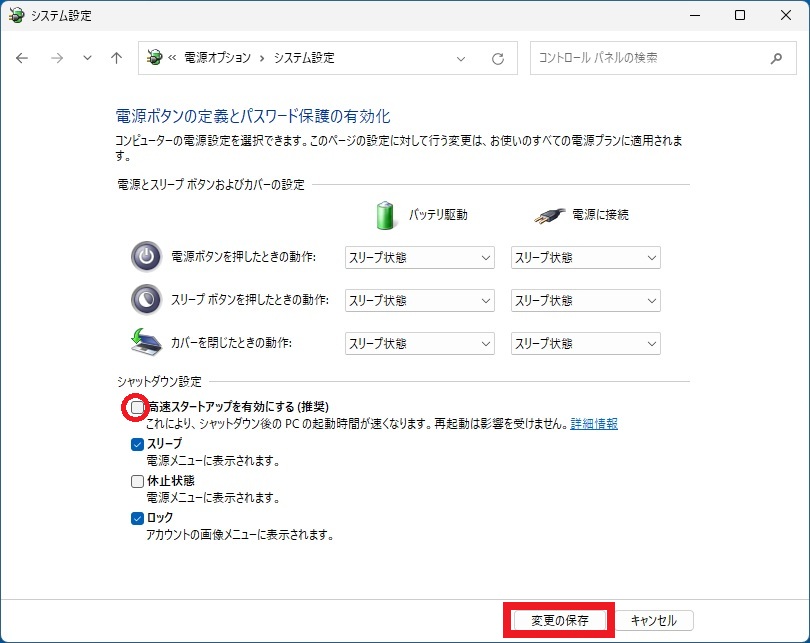
Task: Click the power button icon
Action: click(x=146, y=256)
